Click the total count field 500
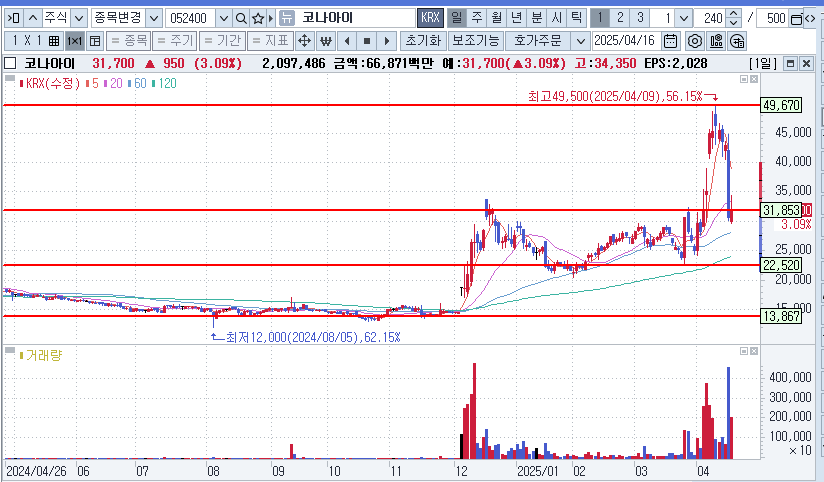824x482 pixels. click(x=774, y=18)
